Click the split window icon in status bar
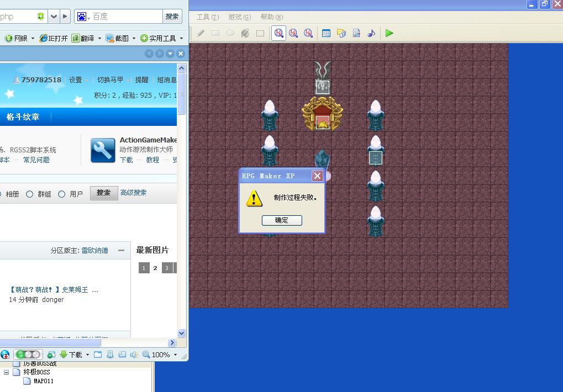This screenshot has height=392, width=563. pos(122,354)
